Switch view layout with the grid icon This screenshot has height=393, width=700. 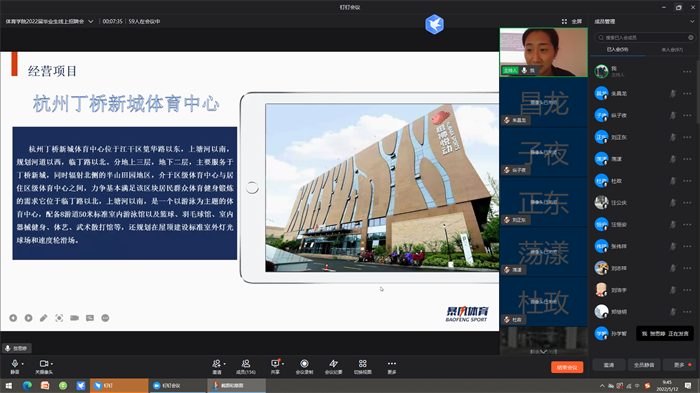[362, 364]
